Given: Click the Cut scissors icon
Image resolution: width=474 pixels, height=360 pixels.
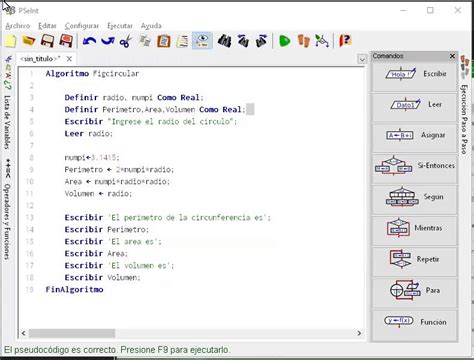Looking at the screenshot, I should (126, 41).
